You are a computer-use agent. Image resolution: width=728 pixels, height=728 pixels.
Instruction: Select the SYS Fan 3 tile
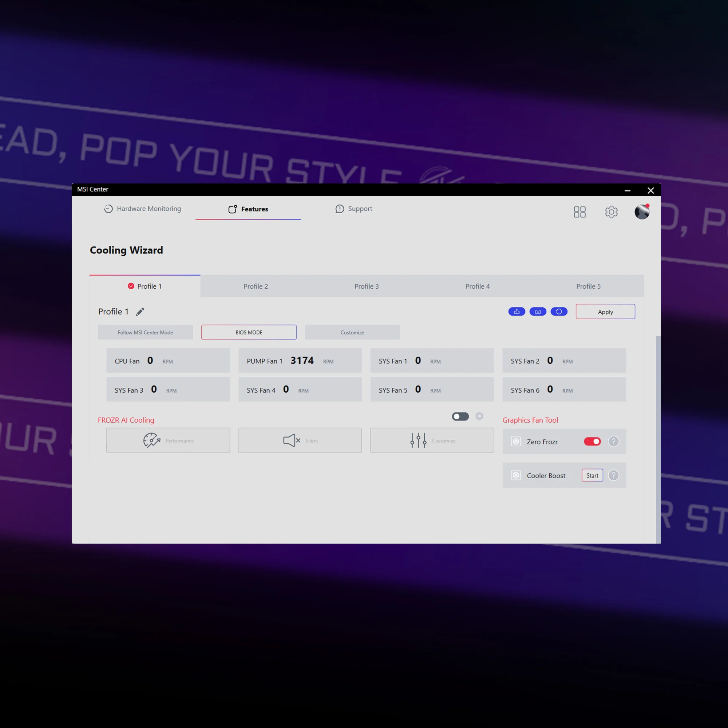click(x=168, y=389)
